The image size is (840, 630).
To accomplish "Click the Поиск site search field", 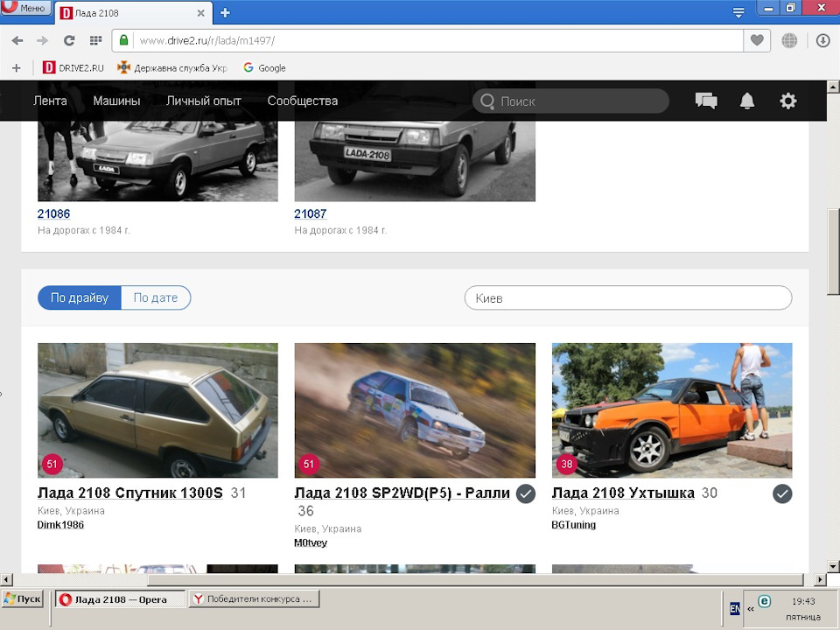I will coord(571,101).
